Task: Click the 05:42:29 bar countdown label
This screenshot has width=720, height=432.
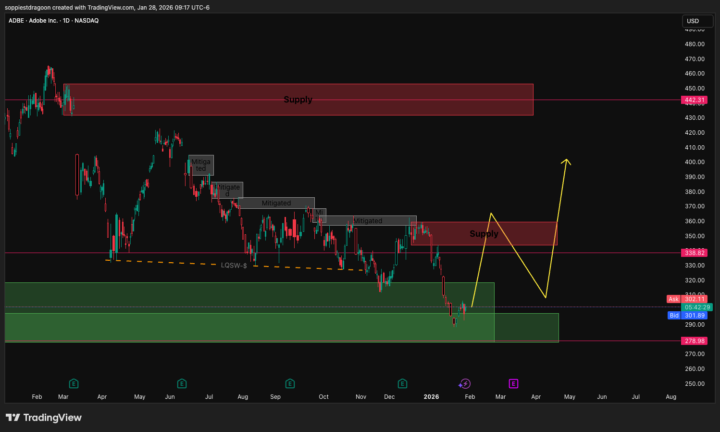Action: [x=697, y=307]
